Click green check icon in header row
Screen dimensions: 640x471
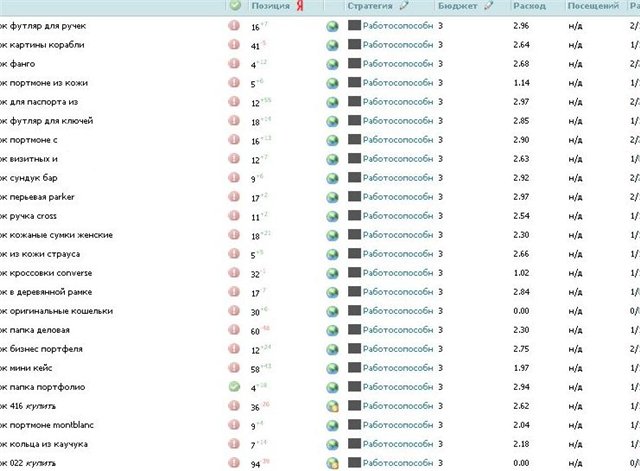[235, 5]
